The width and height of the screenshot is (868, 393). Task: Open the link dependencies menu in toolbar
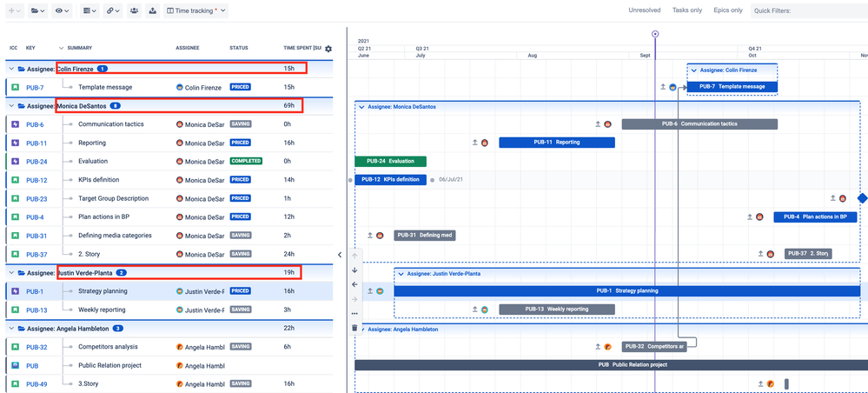pyautogui.click(x=113, y=10)
